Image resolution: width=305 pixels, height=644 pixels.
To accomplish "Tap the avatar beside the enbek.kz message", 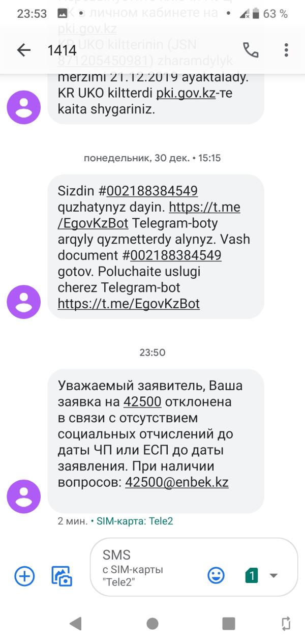I will click(x=23, y=496).
